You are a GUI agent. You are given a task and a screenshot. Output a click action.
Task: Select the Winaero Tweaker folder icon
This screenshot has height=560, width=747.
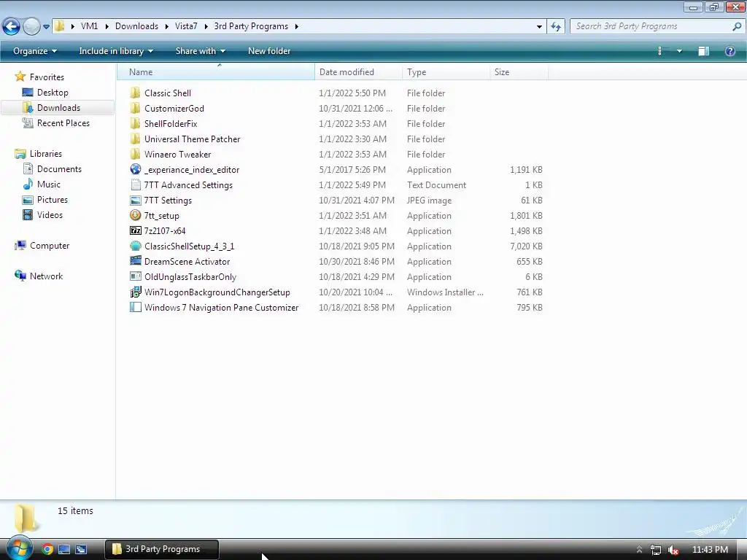(135, 154)
